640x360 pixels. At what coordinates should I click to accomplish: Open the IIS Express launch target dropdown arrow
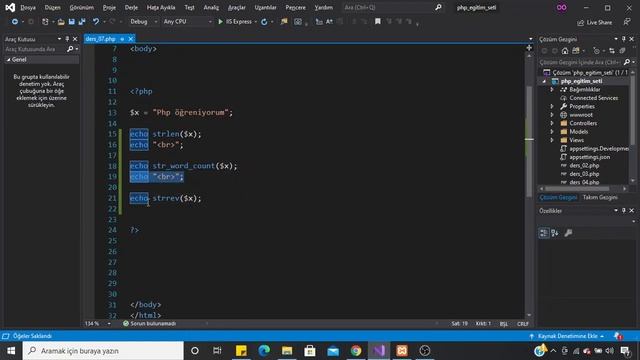click(256, 22)
